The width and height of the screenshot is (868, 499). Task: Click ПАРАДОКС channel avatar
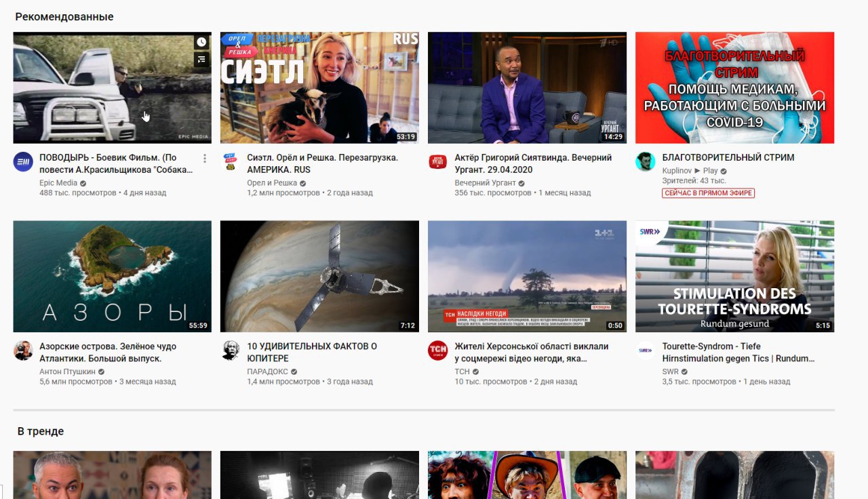(x=231, y=350)
